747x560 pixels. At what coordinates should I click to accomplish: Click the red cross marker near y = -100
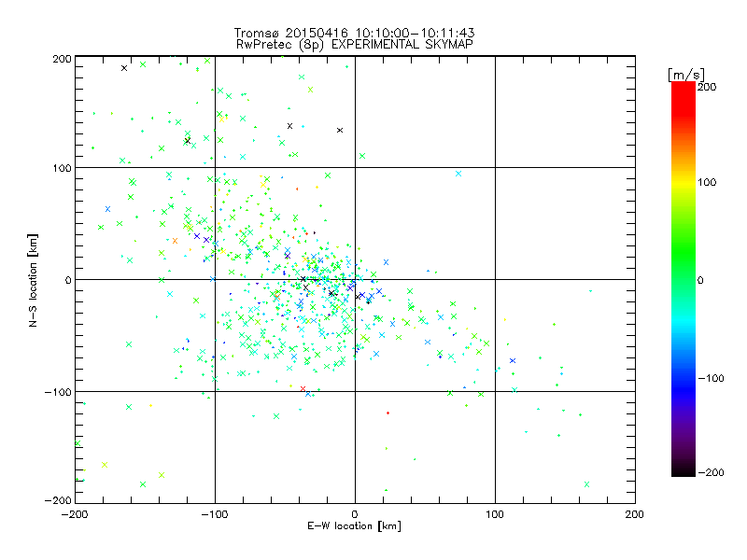click(x=303, y=389)
